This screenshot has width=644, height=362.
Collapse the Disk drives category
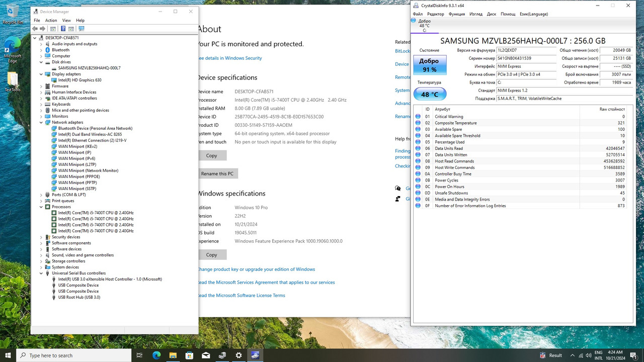41,62
